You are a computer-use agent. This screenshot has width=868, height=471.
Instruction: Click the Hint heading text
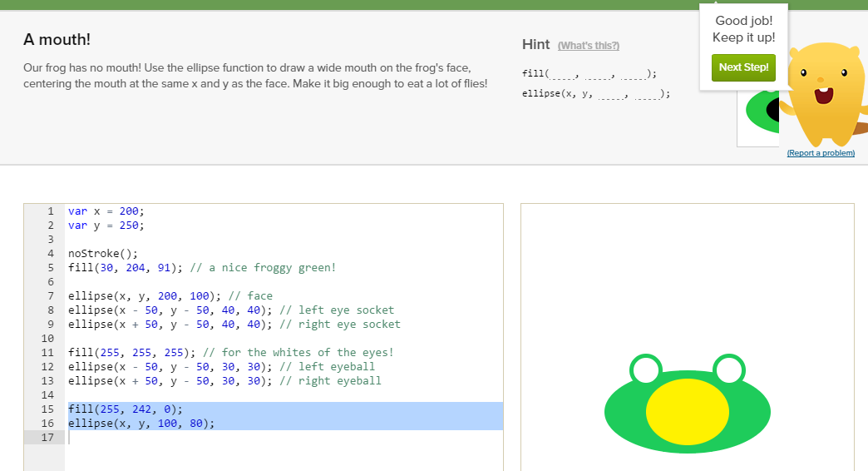tap(536, 44)
